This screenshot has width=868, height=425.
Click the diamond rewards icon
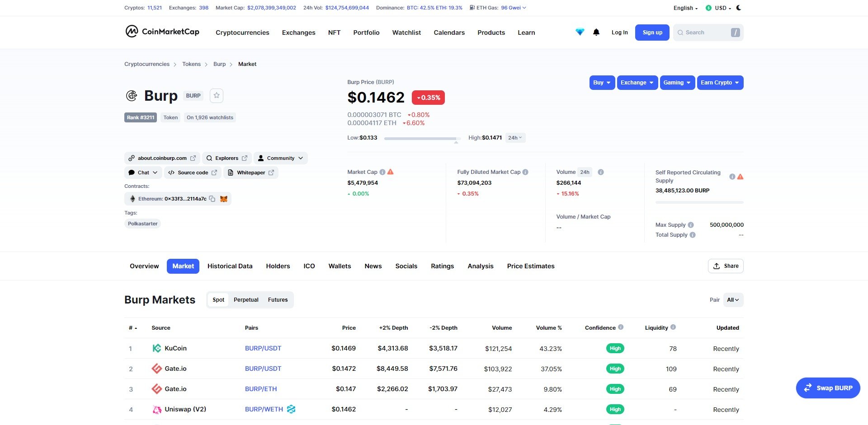(580, 32)
